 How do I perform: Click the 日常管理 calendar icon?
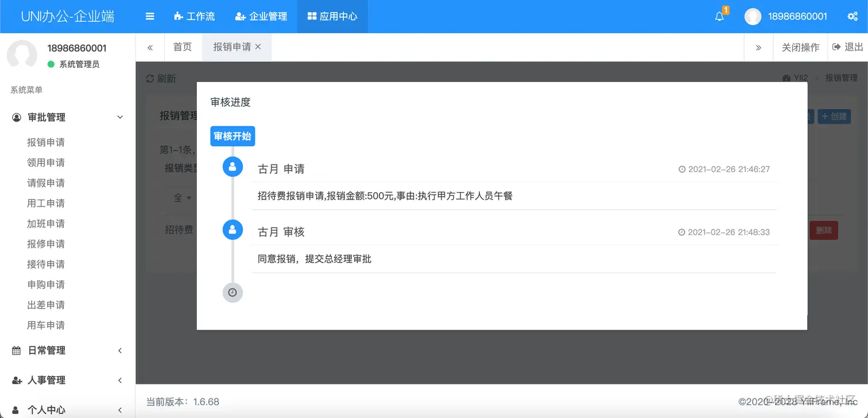tap(17, 350)
